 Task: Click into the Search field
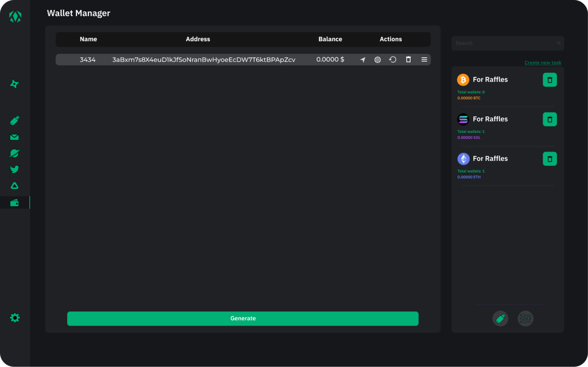pyautogui.click(x=505, y=44)
